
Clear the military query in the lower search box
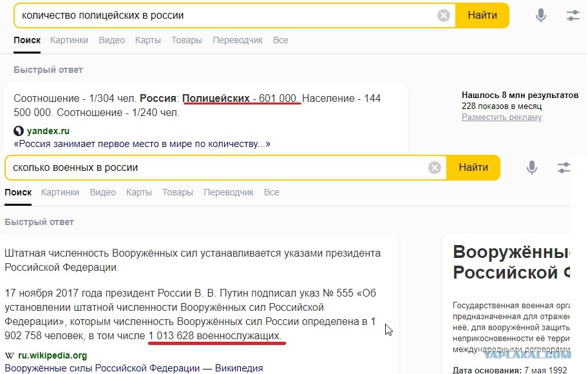(x=434, y=168)
